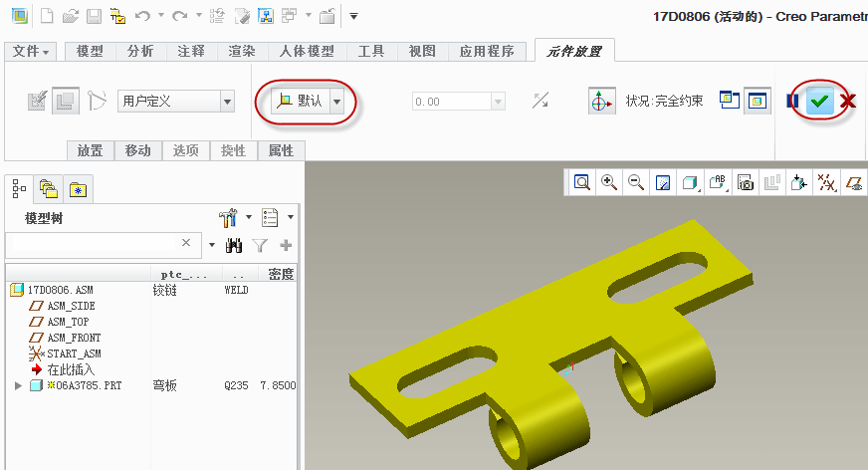Image resolution: width=868 pixels, height=470 pixels.
Task: Open the 移动 panel
Action: click(x=137, y=150)
